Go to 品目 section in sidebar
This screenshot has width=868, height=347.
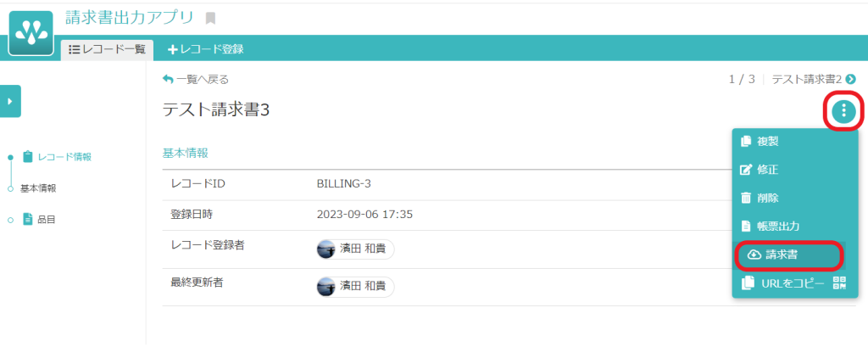47,220
